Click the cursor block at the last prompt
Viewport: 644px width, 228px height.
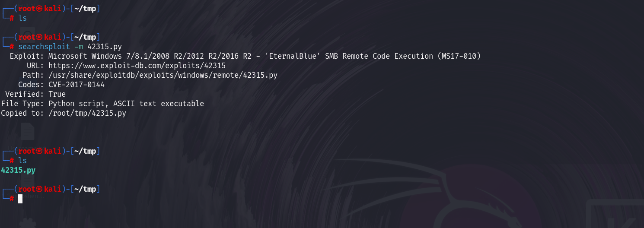click(20, 199)
